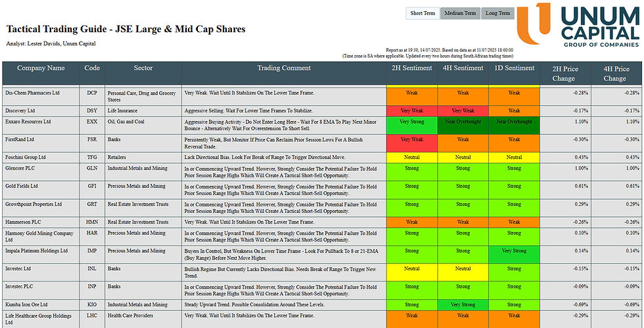Select the Harmony Gold Mining Company name

click(x=39, y=237)
